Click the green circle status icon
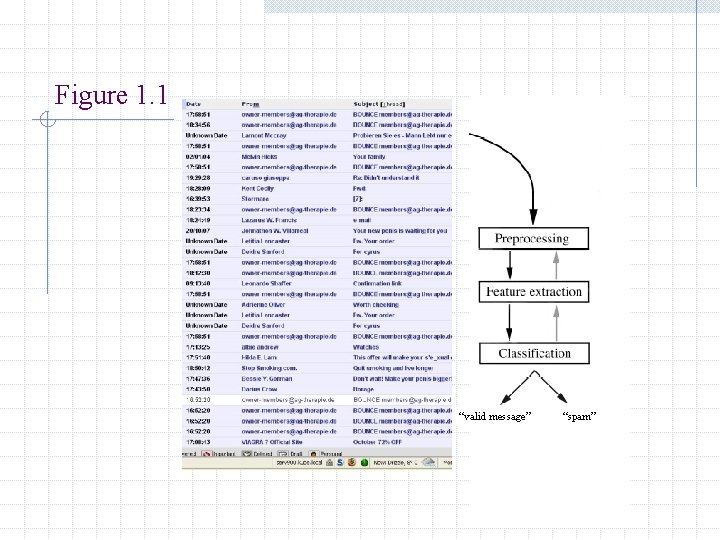This screenshot has width=720, height=540. 364,462
